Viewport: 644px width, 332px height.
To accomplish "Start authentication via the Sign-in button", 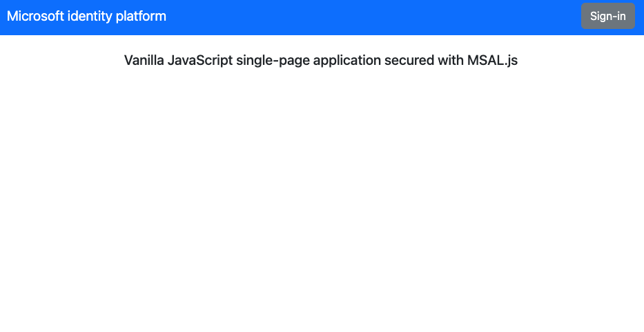I will coord(607,16).
